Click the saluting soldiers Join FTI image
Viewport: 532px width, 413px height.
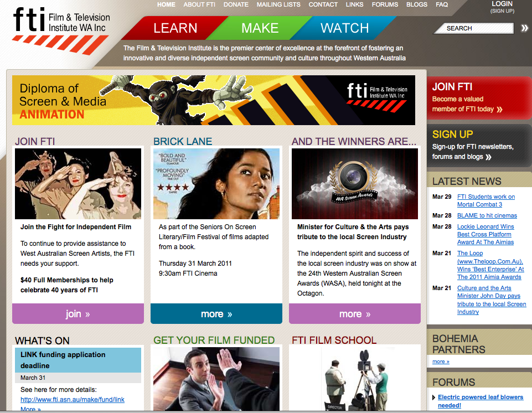[x=78, y=184]
